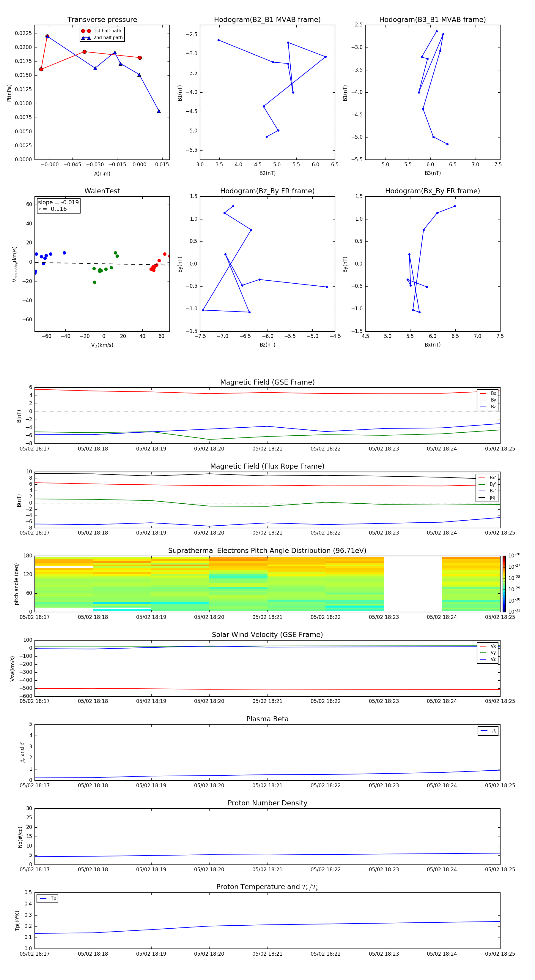This screenshot has height=980, width=535.
Task: Click the 'Hodogram(B3_B1 MVAB frame)' title
Action: pos(432,20)
